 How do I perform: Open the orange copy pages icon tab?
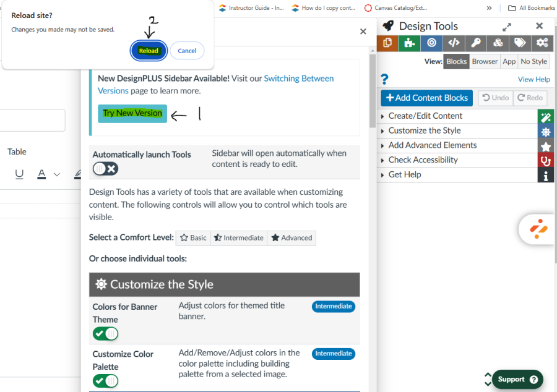(387, 43)
